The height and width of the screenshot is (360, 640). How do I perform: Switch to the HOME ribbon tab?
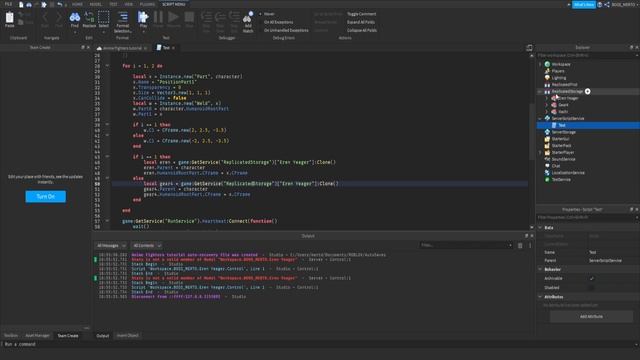tap(77, 4)
